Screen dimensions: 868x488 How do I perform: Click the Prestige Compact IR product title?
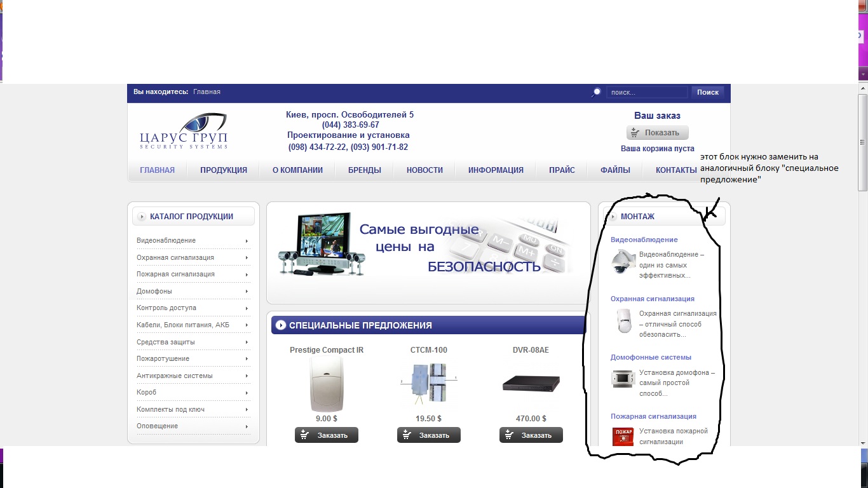pos(327,350)
